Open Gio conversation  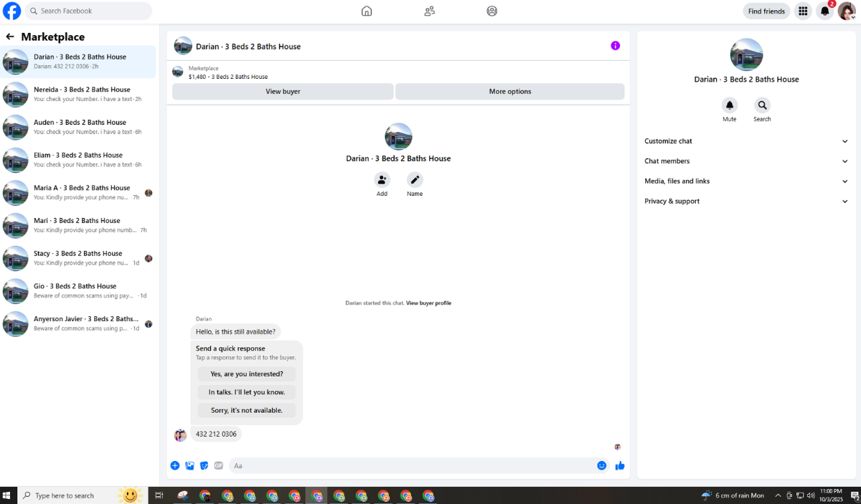coord(78,291)
